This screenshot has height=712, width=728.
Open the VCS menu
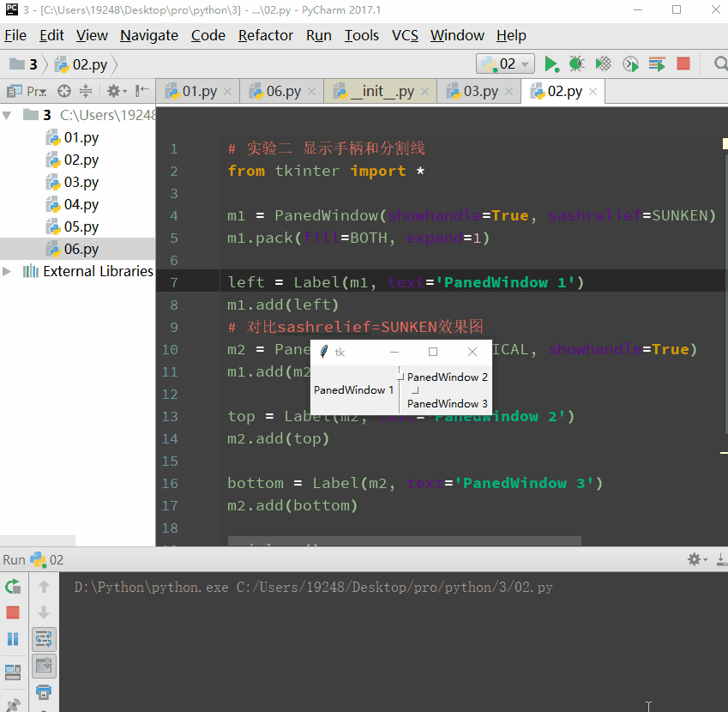tap(405, 36)
